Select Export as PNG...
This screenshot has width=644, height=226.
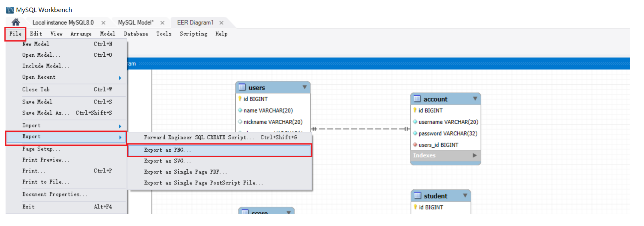point(220,150)
